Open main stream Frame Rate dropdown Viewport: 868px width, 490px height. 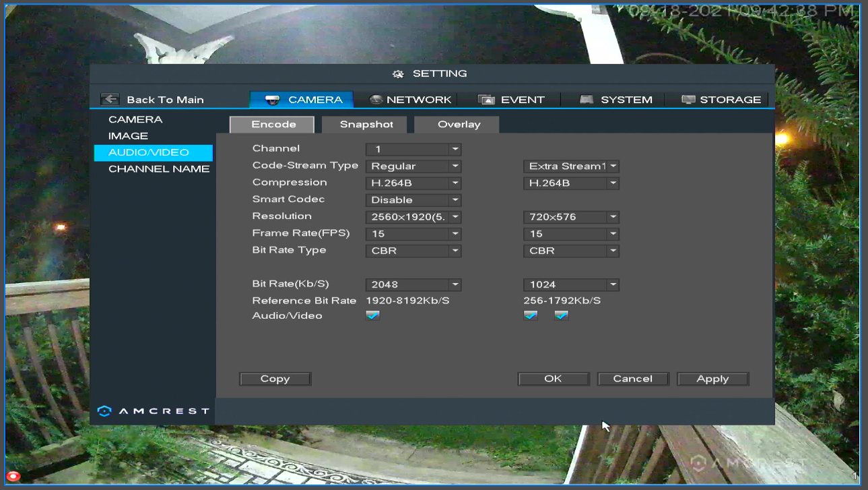(x=413, y=234)
